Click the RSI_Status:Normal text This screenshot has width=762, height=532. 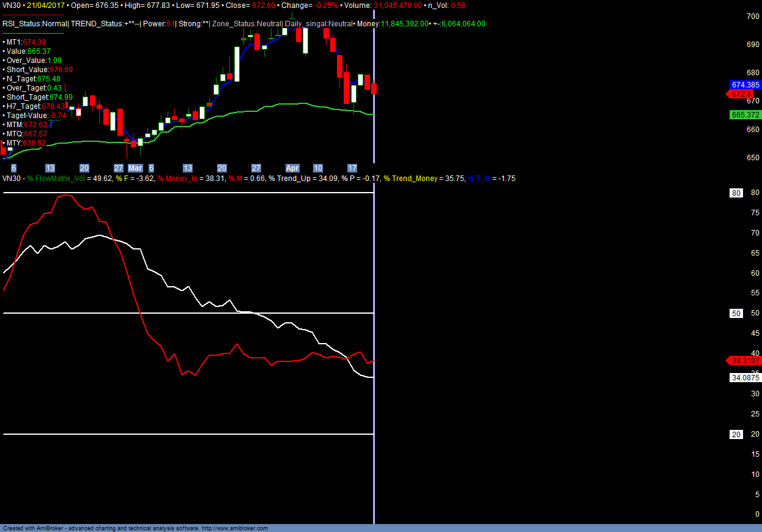tap(34, 24)
